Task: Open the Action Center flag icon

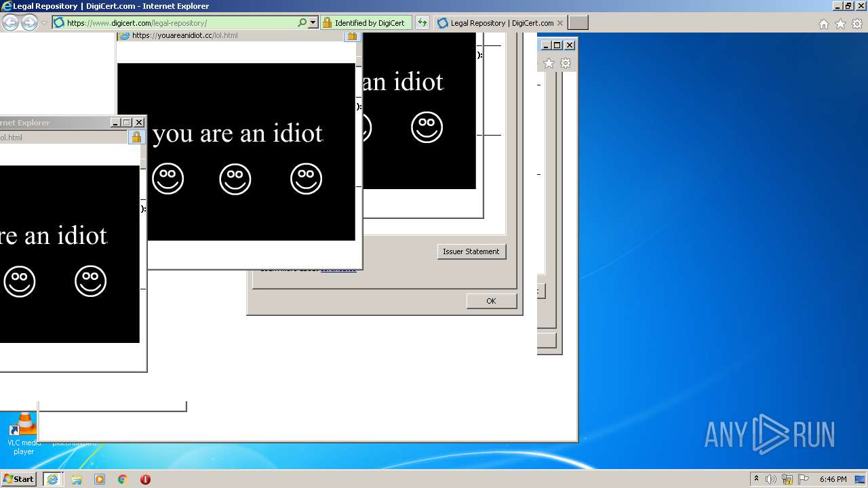Action: point(804,479)
